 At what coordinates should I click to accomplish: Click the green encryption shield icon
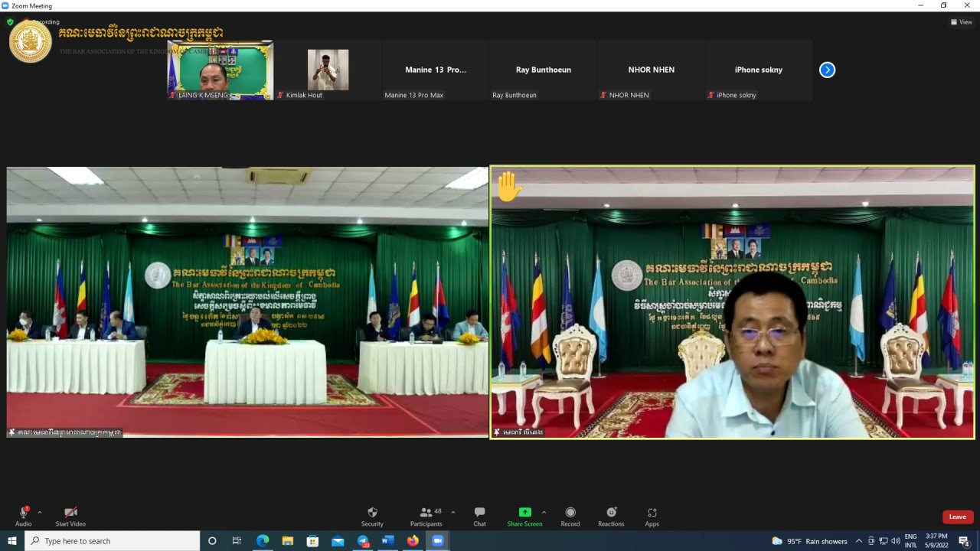coord(10,22)
